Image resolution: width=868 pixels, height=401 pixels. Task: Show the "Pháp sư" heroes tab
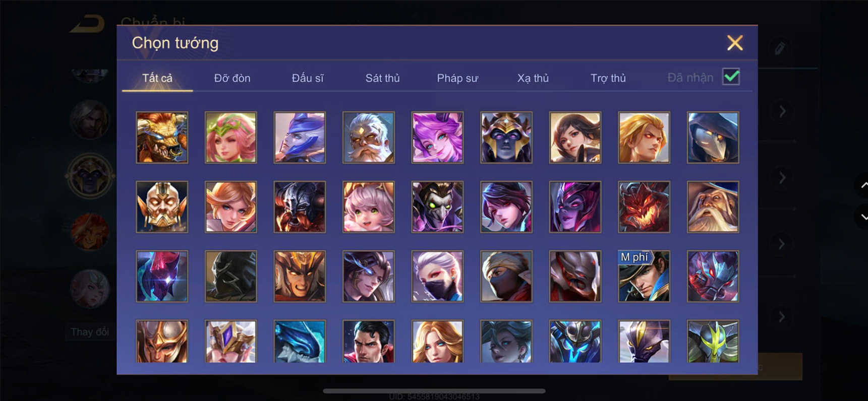click(x=457, y=78)
